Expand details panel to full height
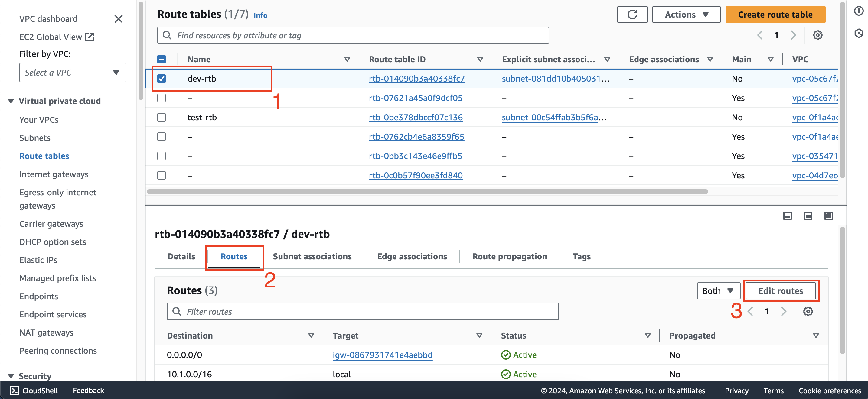The height and width of the screenshot is (399, 868). (829, 216)
